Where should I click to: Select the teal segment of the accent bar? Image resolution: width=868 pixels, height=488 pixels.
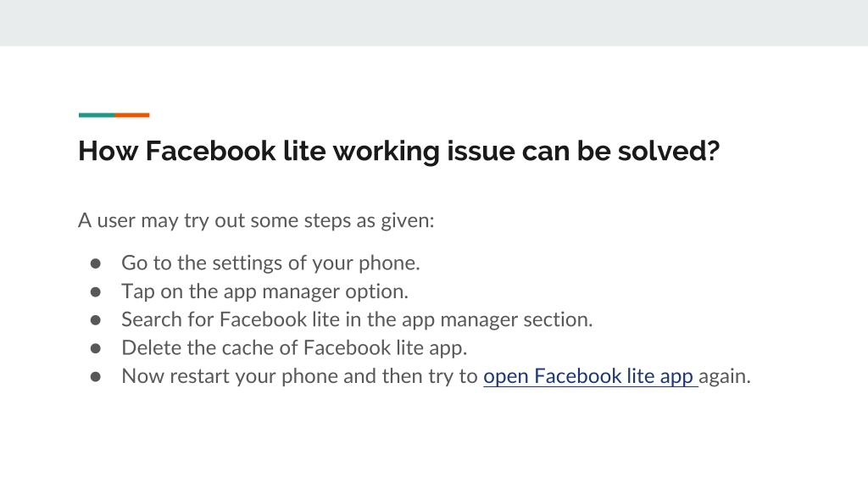coord(97,115)
